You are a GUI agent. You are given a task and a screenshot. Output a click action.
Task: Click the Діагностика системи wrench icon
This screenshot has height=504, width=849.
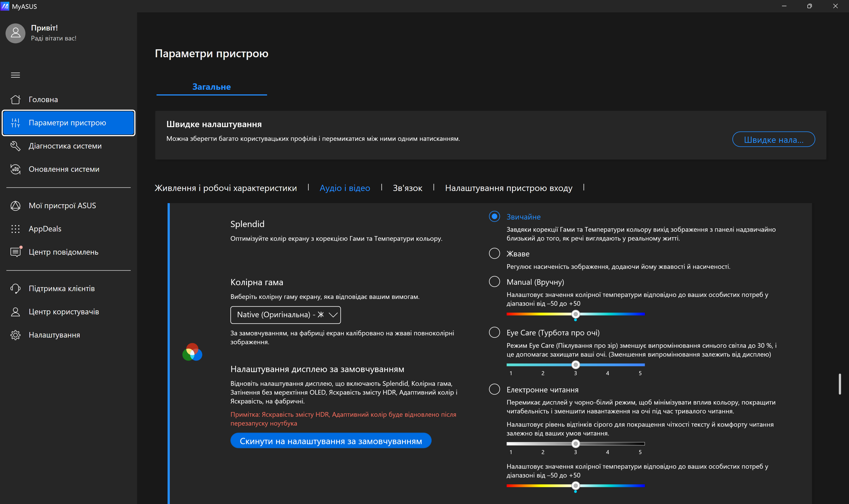15,146
